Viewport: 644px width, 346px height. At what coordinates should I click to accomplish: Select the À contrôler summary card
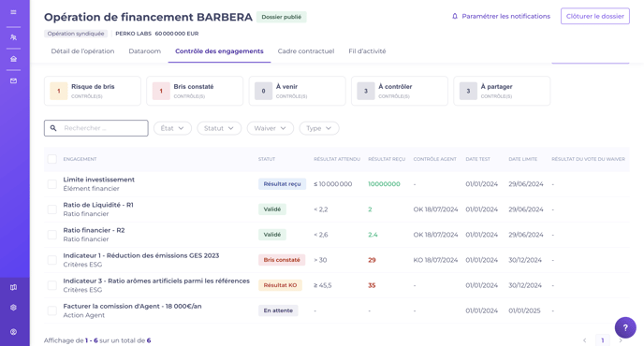pyautogui.click(x=400, y=91)
